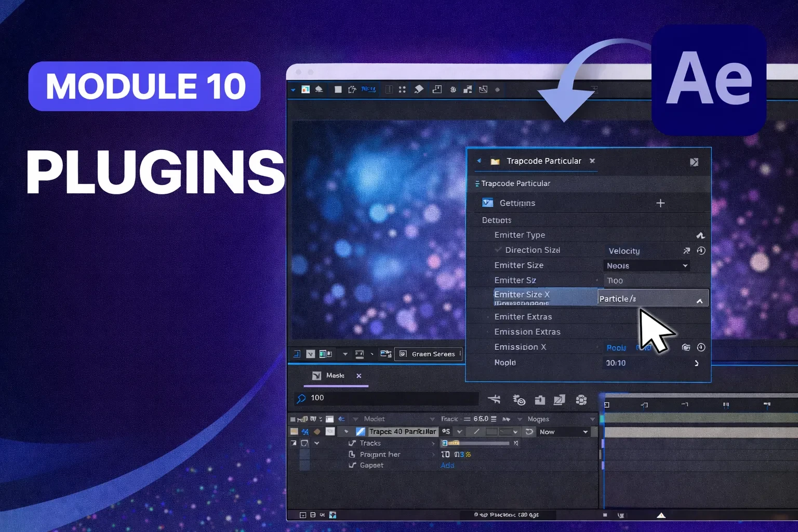The image size is (798, 532).
Task: Select the eraser-like tool in top toolbar
Action: click(x=419, y=89)
